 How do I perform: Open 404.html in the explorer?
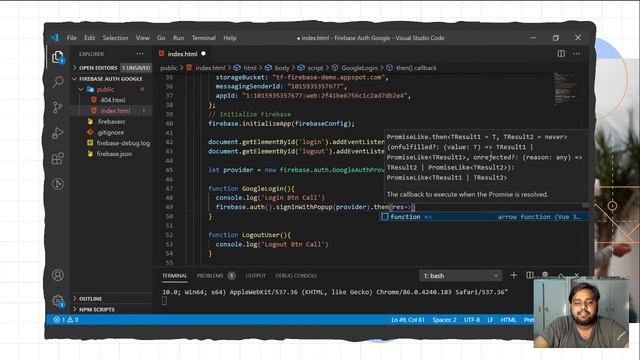[x=113, y=100]
